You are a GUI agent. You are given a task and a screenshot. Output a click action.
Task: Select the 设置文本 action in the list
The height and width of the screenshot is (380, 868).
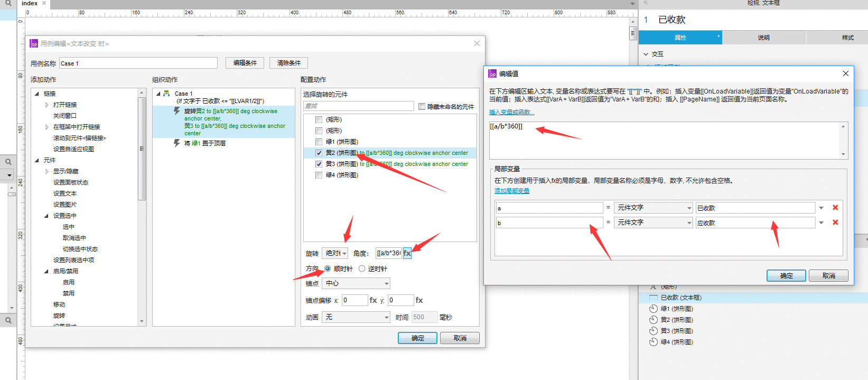tap(65, 193)
